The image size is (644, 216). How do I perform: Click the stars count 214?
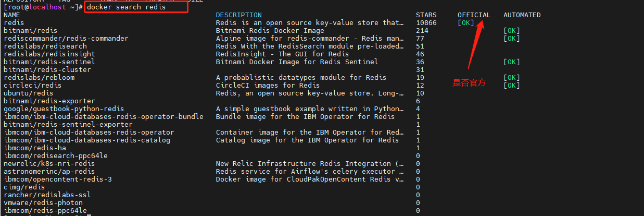(x=422, y=31)
